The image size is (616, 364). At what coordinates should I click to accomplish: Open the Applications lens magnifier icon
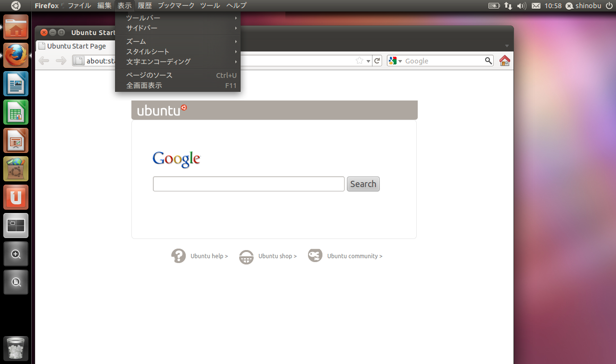[16, 254]
